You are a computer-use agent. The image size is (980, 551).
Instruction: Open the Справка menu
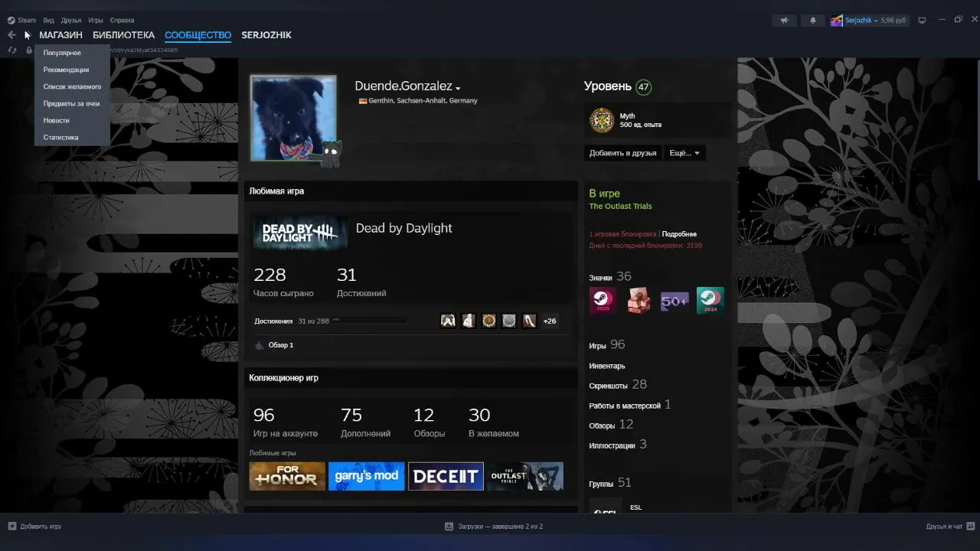(122, 21)
